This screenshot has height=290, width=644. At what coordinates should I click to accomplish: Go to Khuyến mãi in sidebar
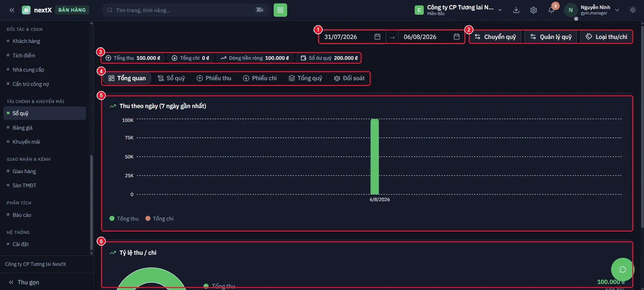45,142
